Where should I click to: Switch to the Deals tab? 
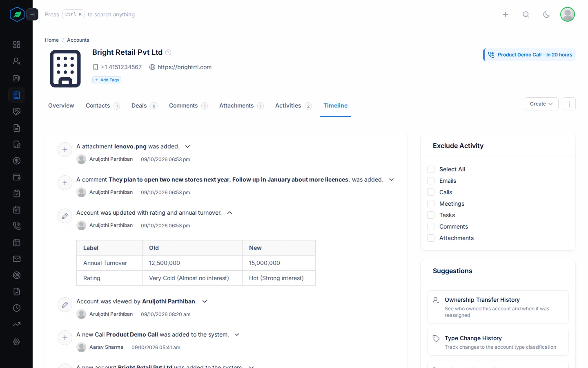point(144,105)
